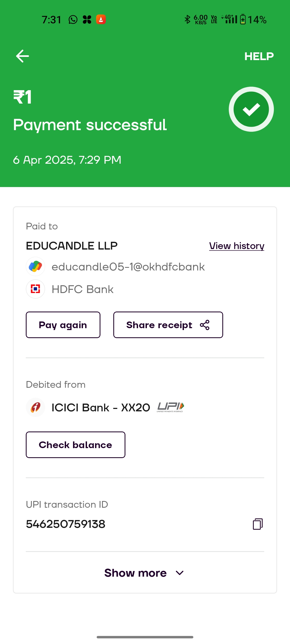The width and height of the screenshot is (290, 644).
Task: Click the Share receipt button
Action: (x=168, y=325)
